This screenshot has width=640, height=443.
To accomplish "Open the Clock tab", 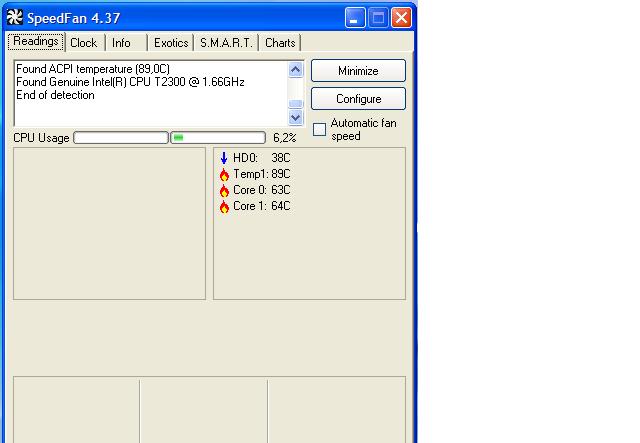I will pyautogui.click(x=84, y=43).
